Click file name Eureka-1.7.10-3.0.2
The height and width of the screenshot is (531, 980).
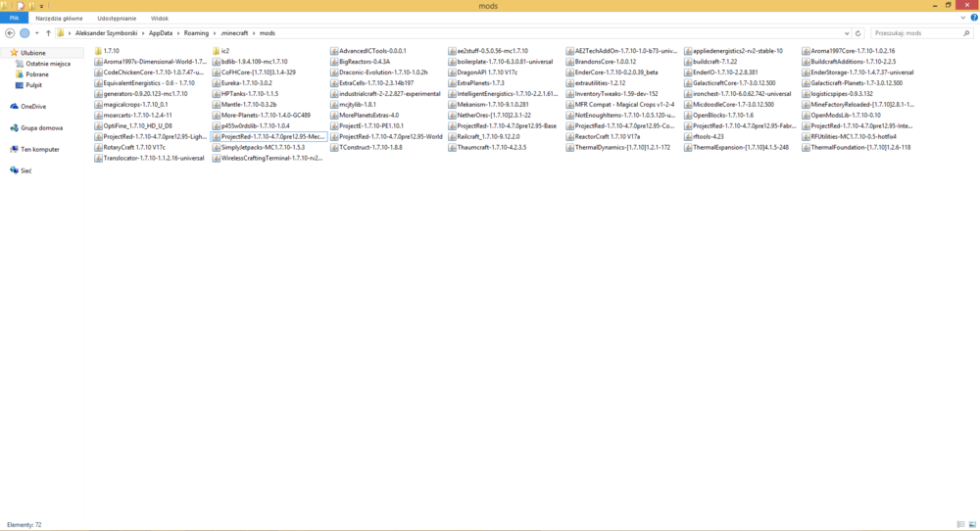[x=246, y=83]
